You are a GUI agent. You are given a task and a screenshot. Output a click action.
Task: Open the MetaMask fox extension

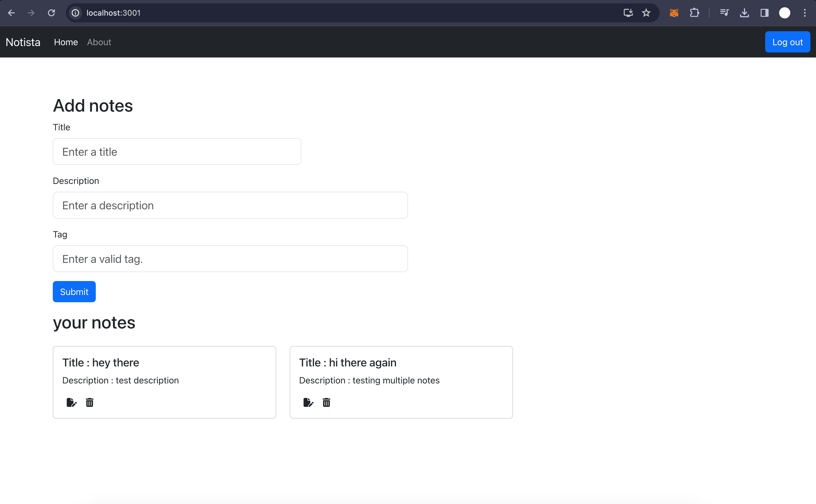[x=674, y=13]
